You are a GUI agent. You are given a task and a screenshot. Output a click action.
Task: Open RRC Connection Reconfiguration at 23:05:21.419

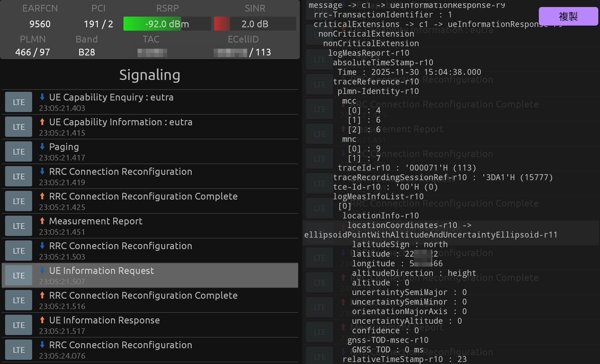pyautogui.click(x=120, y=172)
